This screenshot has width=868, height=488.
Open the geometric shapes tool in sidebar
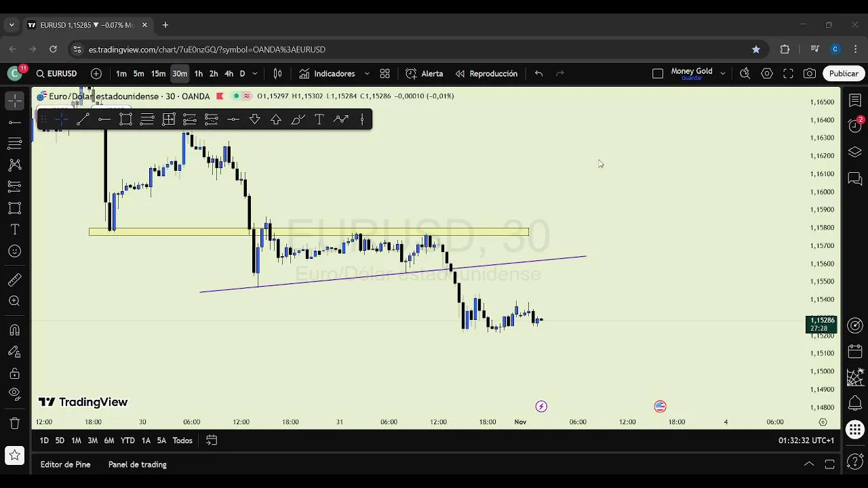14,208
